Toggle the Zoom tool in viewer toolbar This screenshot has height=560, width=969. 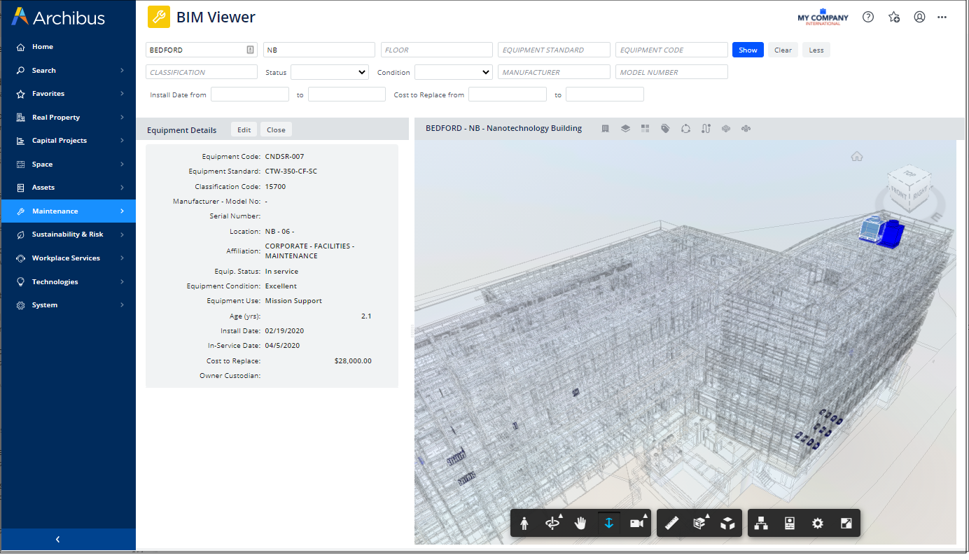point(608,524)
